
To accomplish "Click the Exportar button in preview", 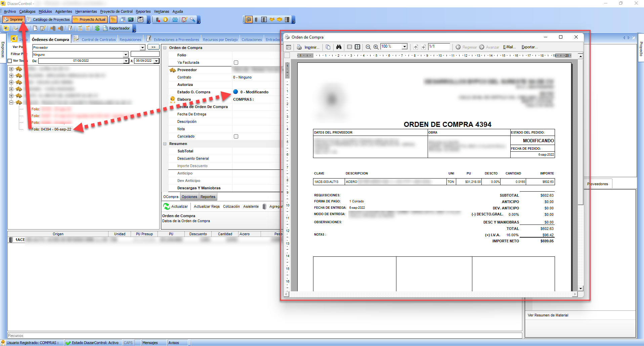I will (529, 47).
